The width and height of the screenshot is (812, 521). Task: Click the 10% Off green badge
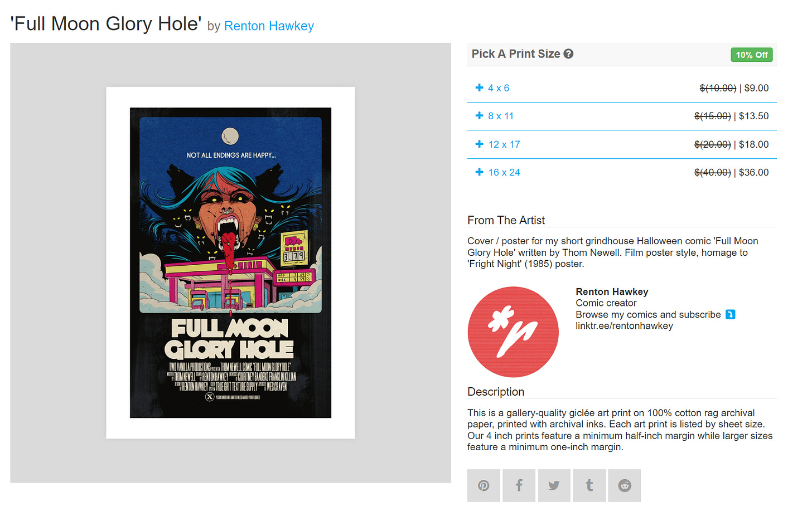point(751,55)
